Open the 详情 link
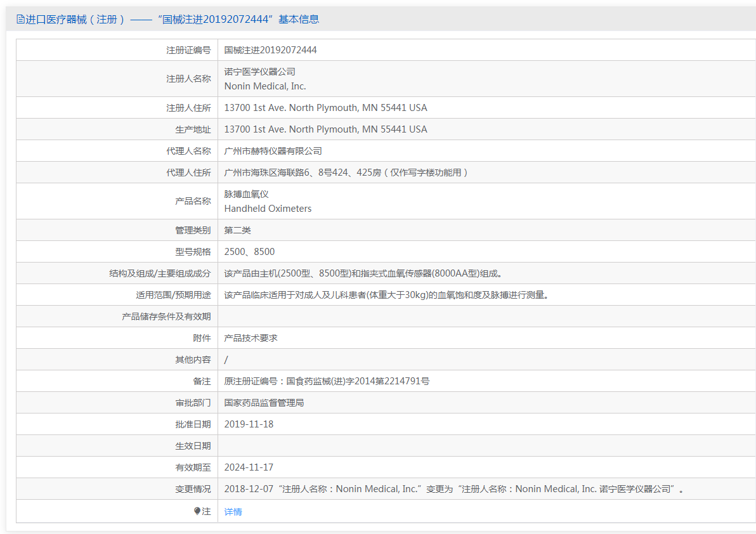Screen dimensions: 756x534 coord(233,512)
